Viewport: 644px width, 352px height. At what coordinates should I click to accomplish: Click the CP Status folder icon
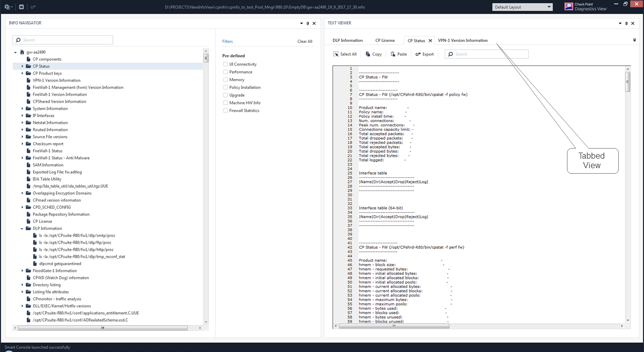pyautogui.click(x=29, y=66)
